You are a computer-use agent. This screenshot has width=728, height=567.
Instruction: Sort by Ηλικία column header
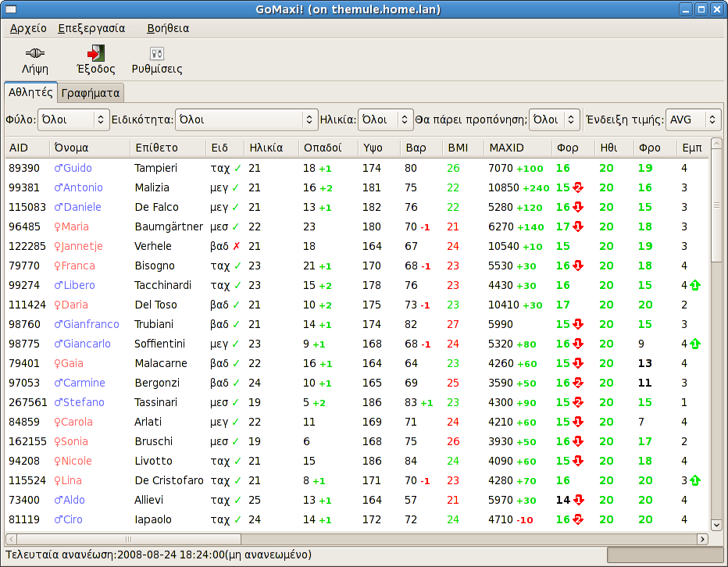click(x=271, y=148)
